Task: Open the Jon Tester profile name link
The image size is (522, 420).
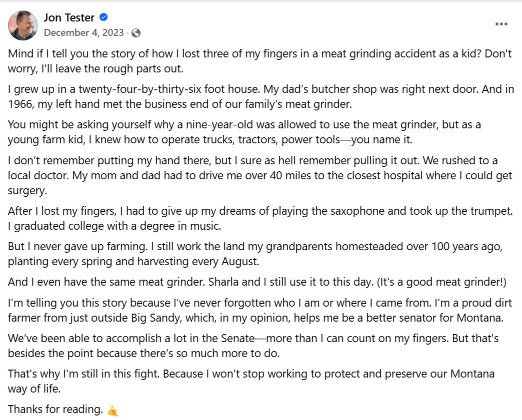Action: (69, 17)
